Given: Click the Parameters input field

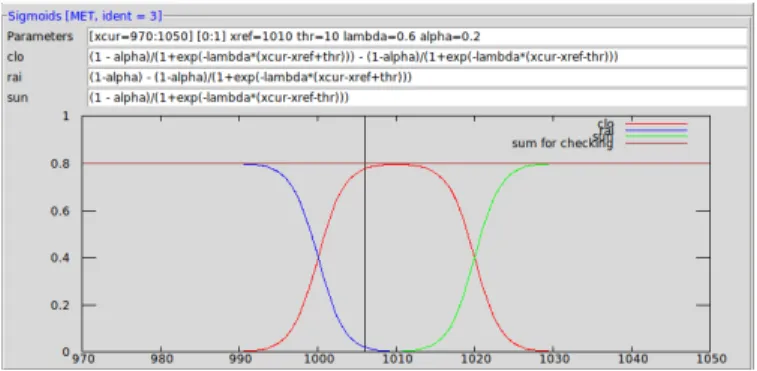Looking at the screenshot, I should coord(417,37).
